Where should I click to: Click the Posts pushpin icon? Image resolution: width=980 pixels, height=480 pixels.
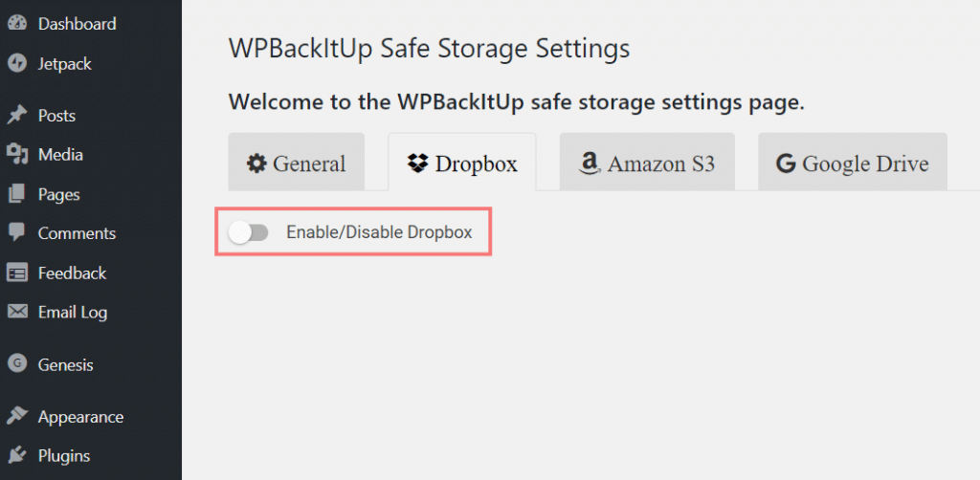click(x=17, y=116)
